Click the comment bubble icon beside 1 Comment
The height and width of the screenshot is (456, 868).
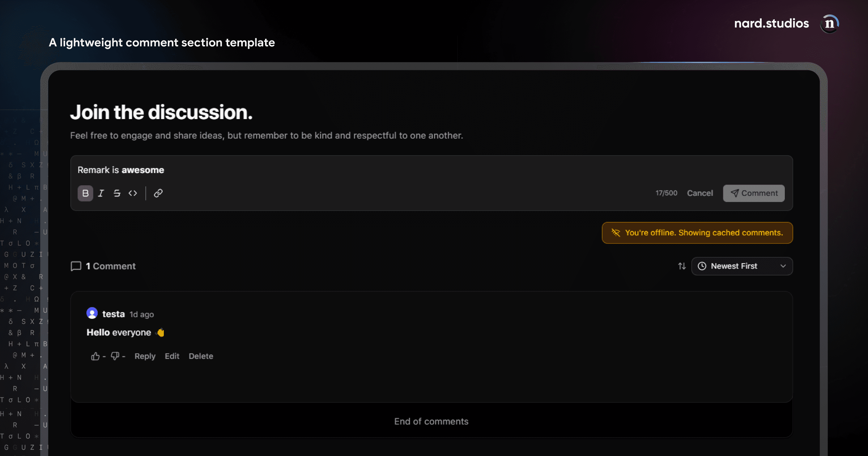click(x=76, y=266)
